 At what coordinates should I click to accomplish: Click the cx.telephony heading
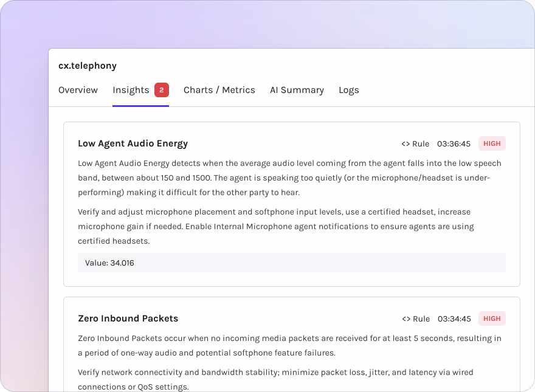[88, 66]
